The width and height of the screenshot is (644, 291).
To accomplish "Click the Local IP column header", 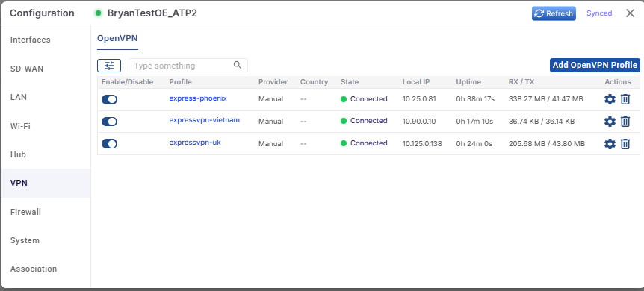I will click(416, 81).
